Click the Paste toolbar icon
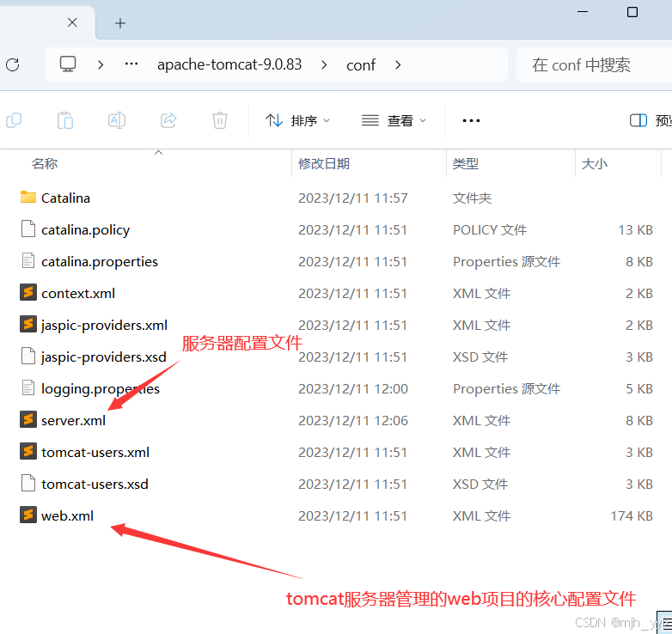 click(65, 120)
